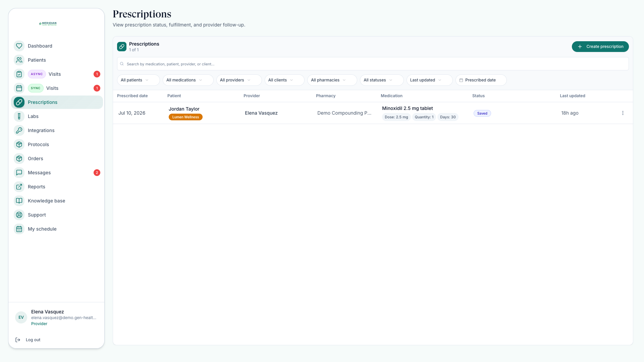Open the All medications filter dropdown
This screenshot has width=644, height=362.
click(x=188, y=80)
